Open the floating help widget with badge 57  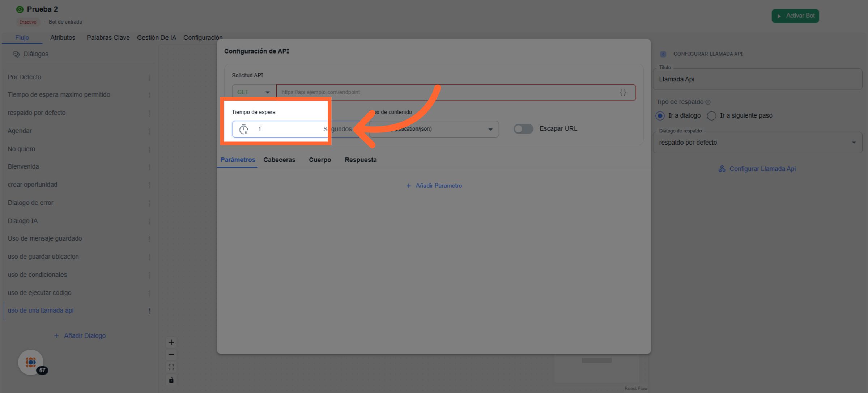31,362
